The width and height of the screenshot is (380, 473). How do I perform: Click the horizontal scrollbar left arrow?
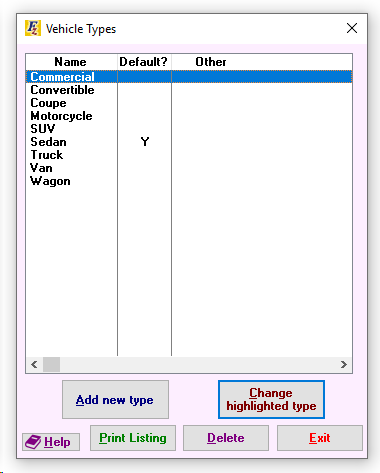click(34, 364)
